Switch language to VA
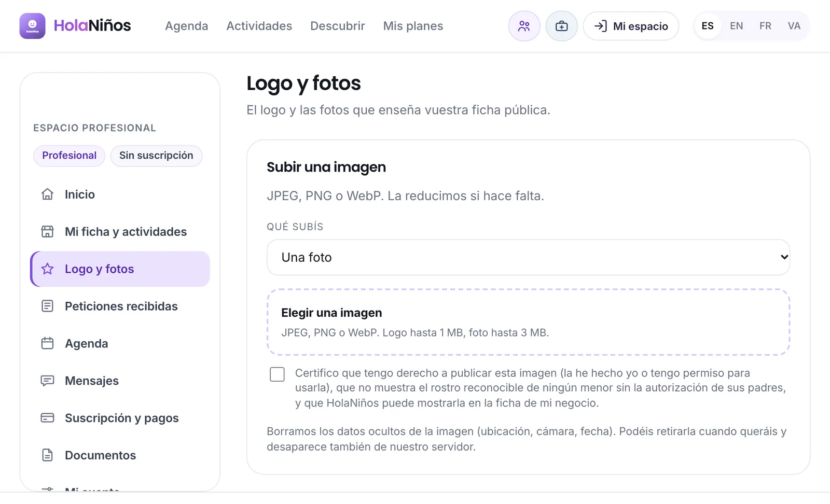830x504 pixels. click(x=794, y=26)
